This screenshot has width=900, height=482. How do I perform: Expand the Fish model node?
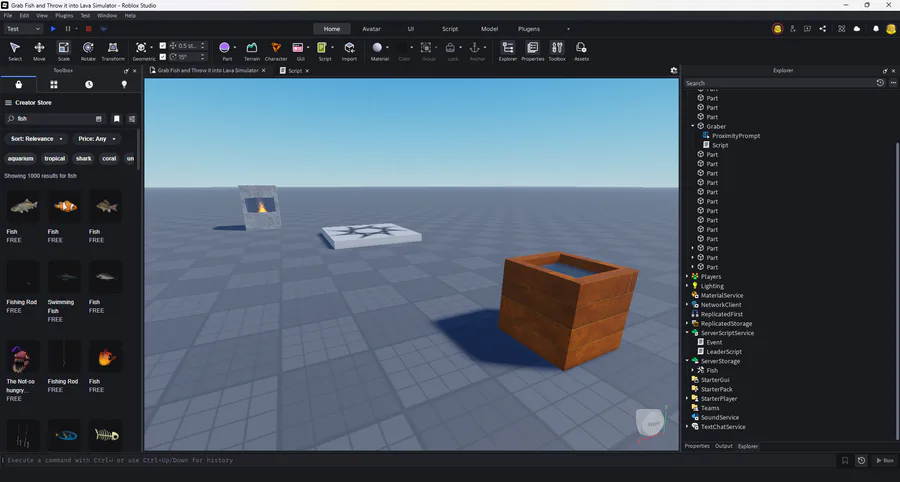pyautogui.click(x=693, y=371)
